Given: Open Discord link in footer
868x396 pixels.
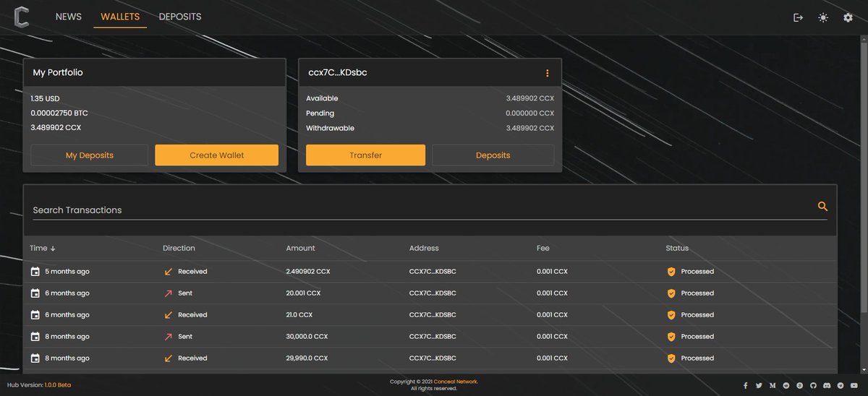Looking at the screenshot, I should 827,386.
